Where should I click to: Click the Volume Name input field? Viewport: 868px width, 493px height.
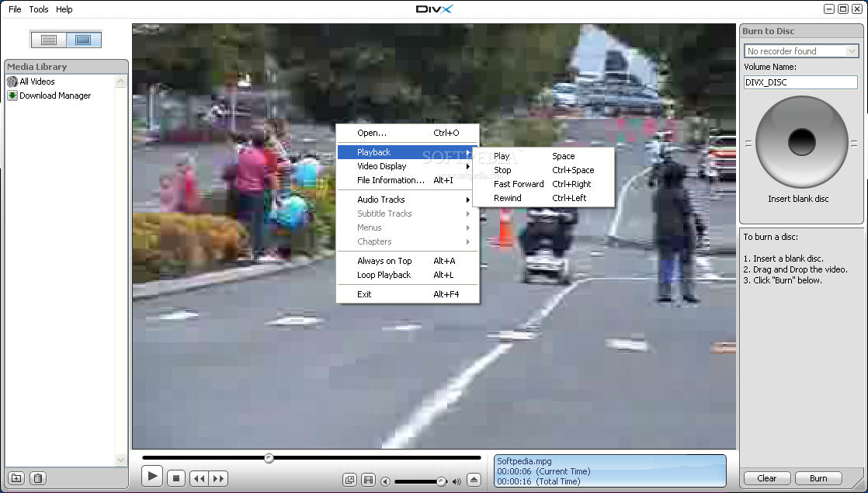pos(800,82)
